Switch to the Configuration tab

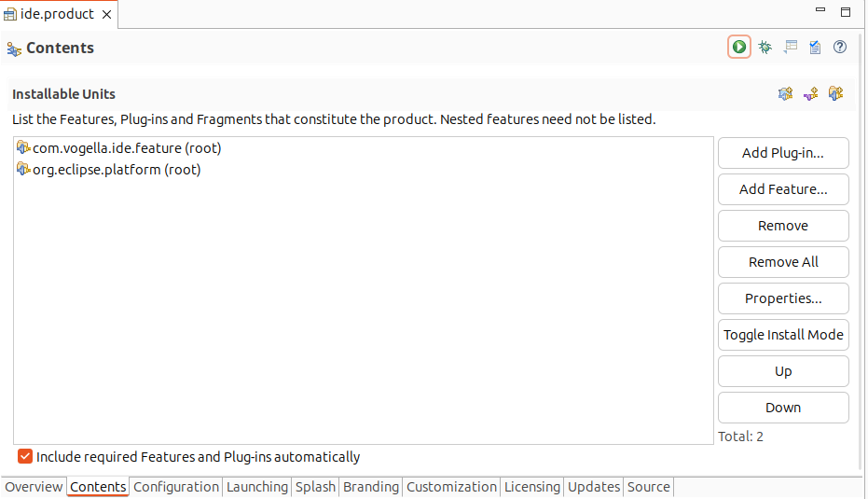[176, 487]
